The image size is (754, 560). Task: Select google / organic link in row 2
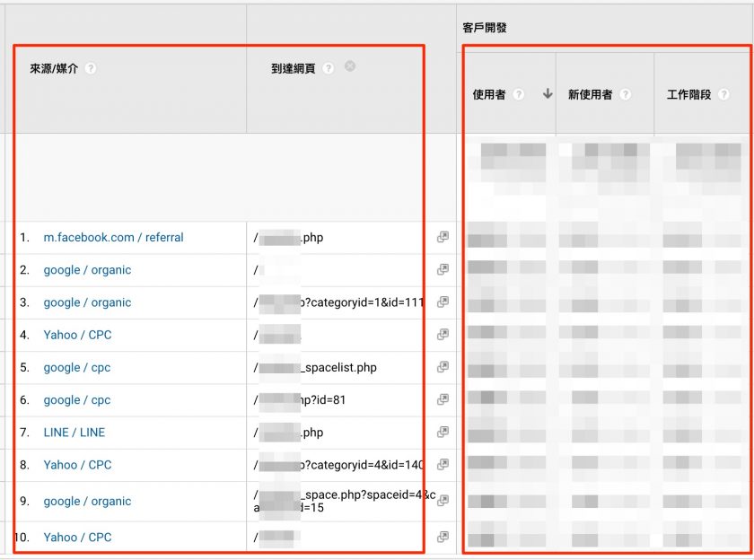click(x=87, y=270)
